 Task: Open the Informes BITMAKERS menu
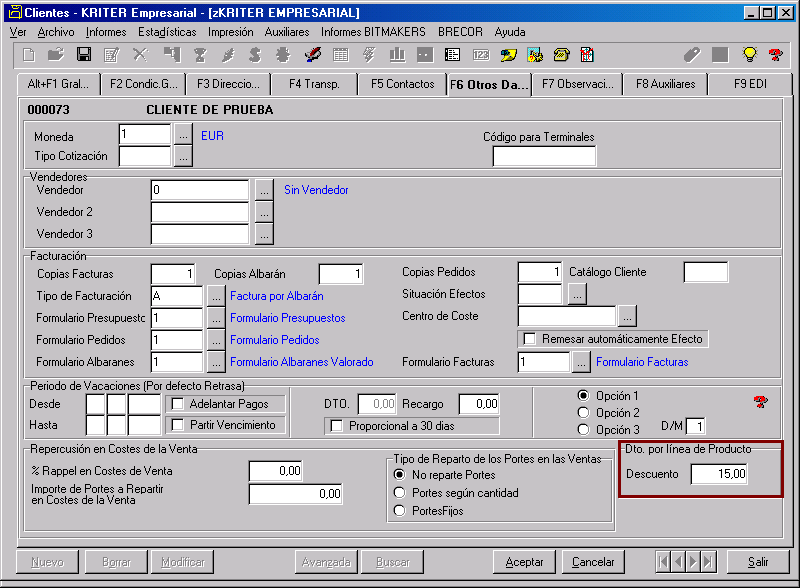[x=373, y=32]
